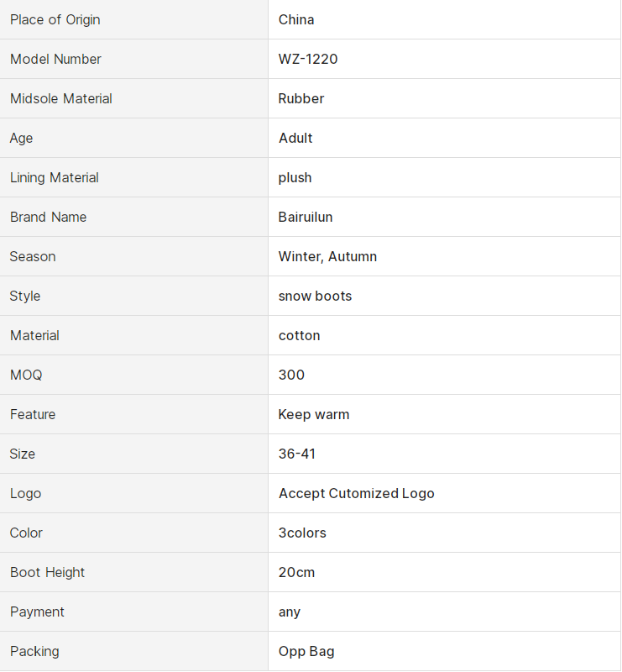Viewport: 622px width, 672px height.
Task: Select the boot height "20cm" value
Action: (x=297, y=572)
